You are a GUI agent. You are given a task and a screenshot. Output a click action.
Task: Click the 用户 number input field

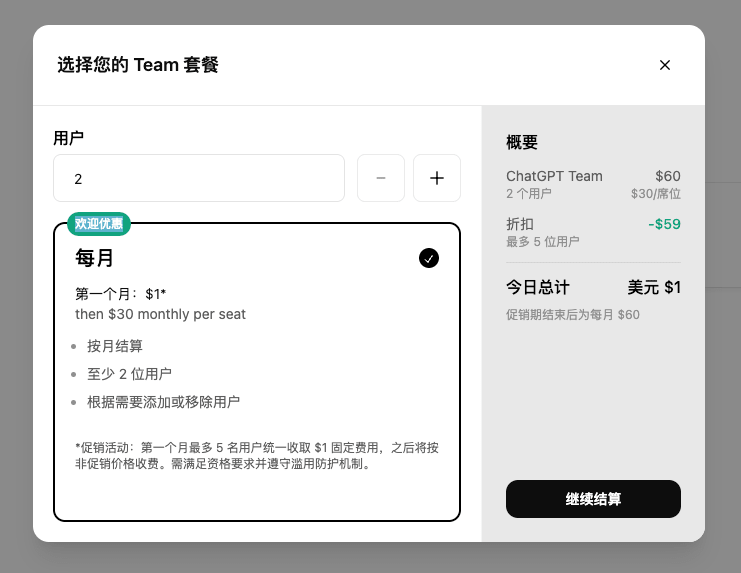pyautogui.click(x=199, y=178)
